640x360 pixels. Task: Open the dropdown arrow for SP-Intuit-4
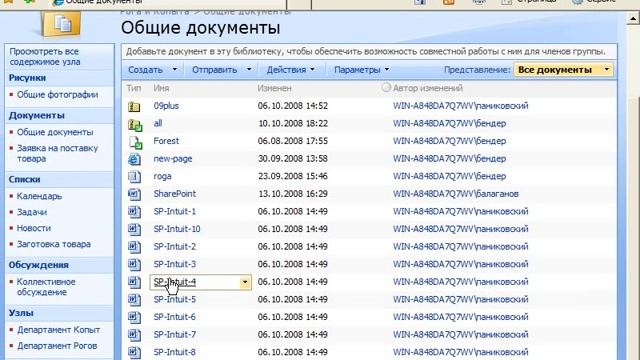tap(245, 282)
